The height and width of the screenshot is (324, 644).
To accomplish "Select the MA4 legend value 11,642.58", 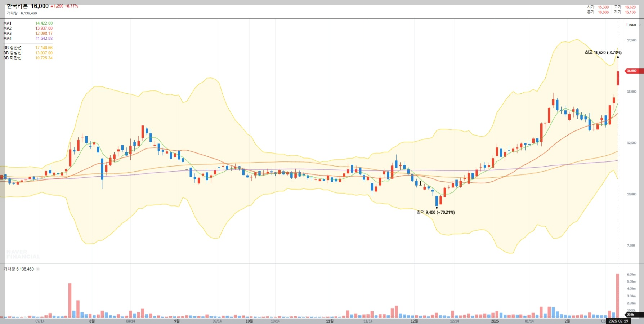I will point(44,39).
